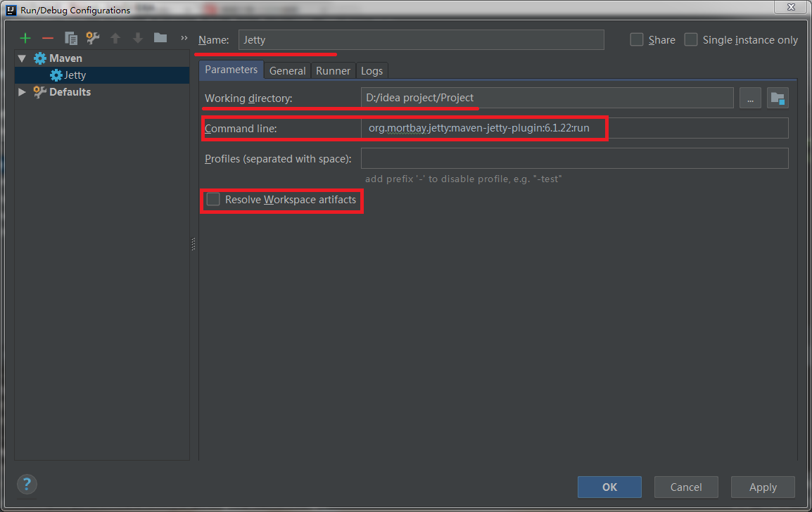The image size is (812, 512).
Task: Tick the Resolve Workspace artifacts checkbox
Action: [x=212, y=199]
